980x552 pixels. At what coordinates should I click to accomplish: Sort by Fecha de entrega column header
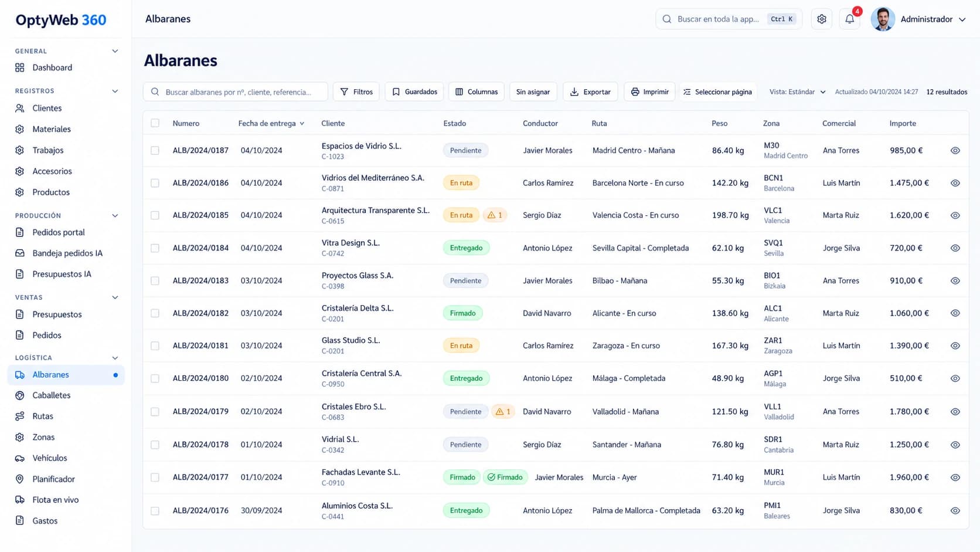[x=271, y=123]
